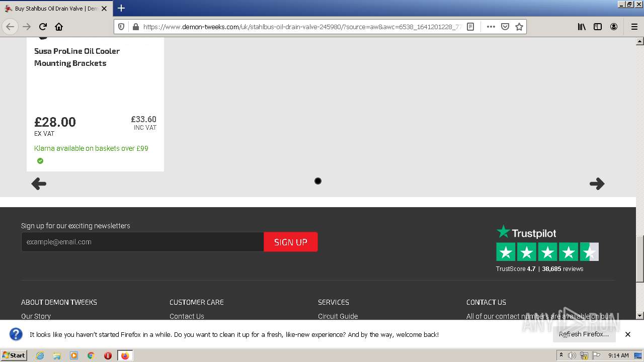Screen dimensions: 644x362
Task: Click the URL address bar
Action: tap(302, 27)
